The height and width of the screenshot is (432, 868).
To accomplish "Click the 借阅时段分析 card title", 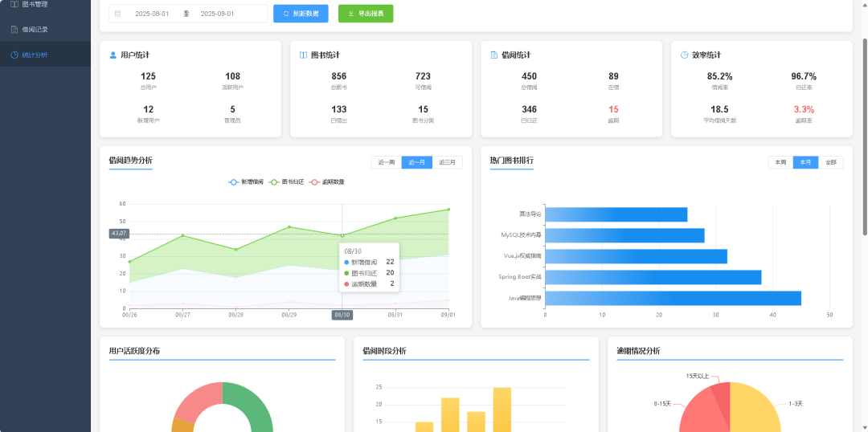I will point(384,351).
